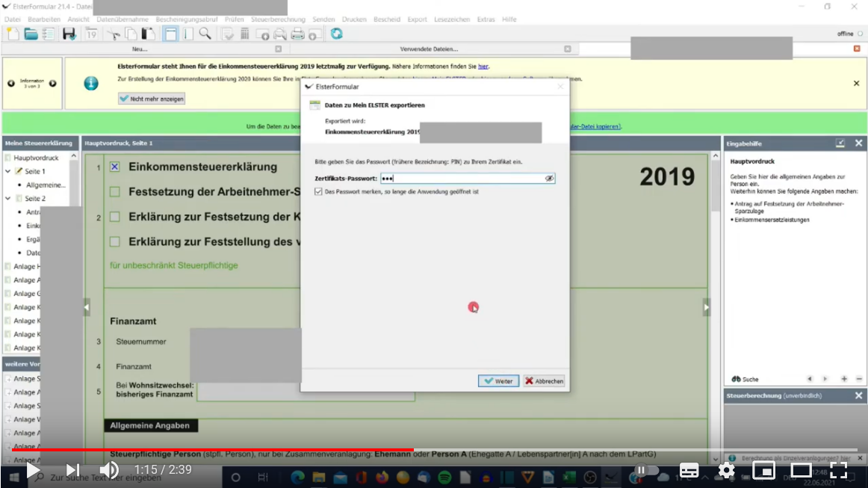The image size is (868, 488).
Task: Open the Bearbeiten menu
Action: pos(44,19)
